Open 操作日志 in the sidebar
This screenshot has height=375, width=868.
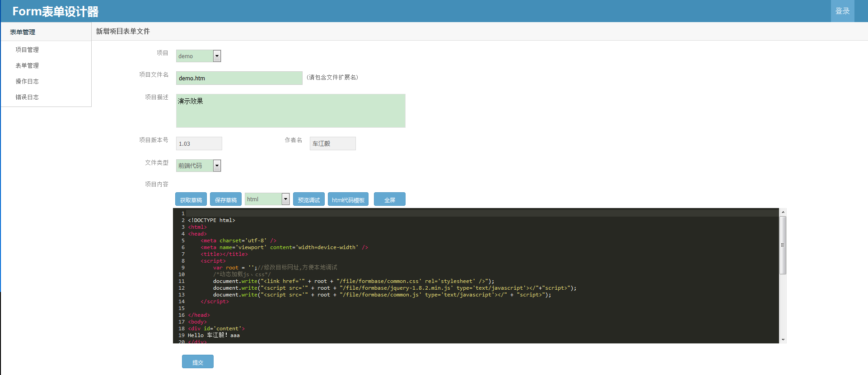(x=27, y=81)
